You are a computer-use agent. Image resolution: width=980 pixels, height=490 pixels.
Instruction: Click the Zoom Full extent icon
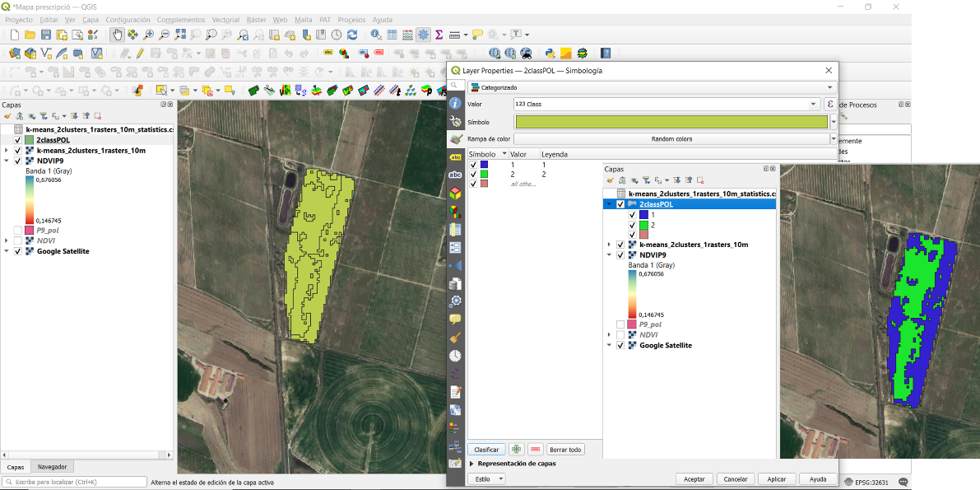click(181, 35)
